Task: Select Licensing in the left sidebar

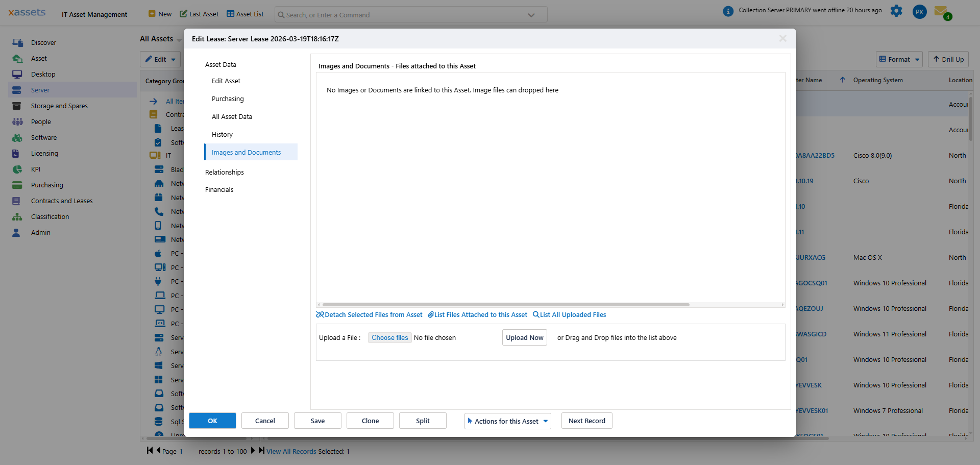Action: (x=45, y=153)
